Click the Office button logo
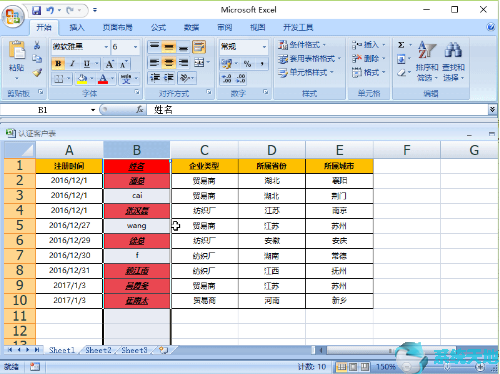This screenshot has width=500, height=374. pos(13,16)
